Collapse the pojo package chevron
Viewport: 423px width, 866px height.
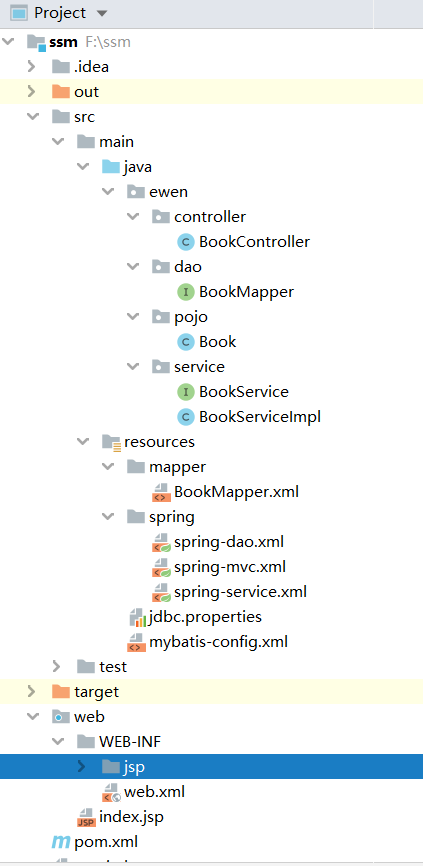tap(133, 317)
